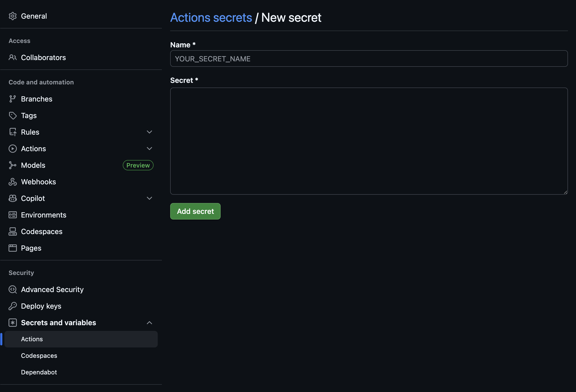The width and height of the screenshot is (576, 392).
Task: Expand the Actions settings chevron
Action: pyautogui.click(x=149, y=149)
